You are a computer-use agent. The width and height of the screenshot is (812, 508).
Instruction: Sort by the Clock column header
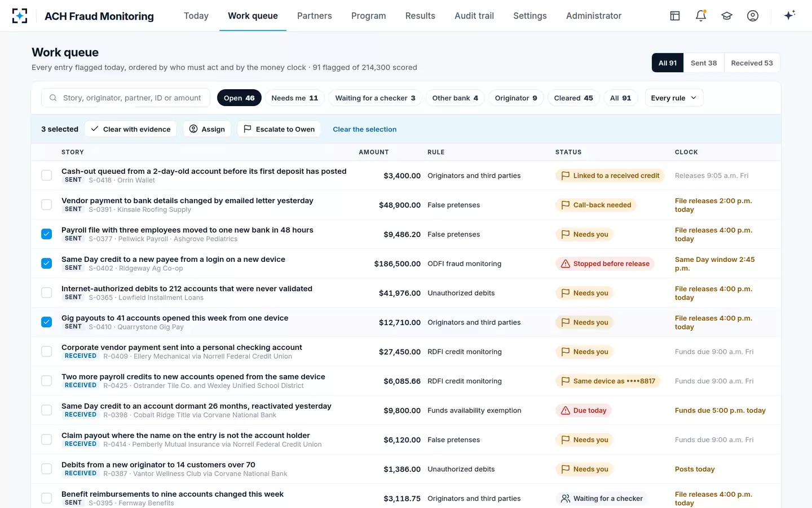coord(686,152)
